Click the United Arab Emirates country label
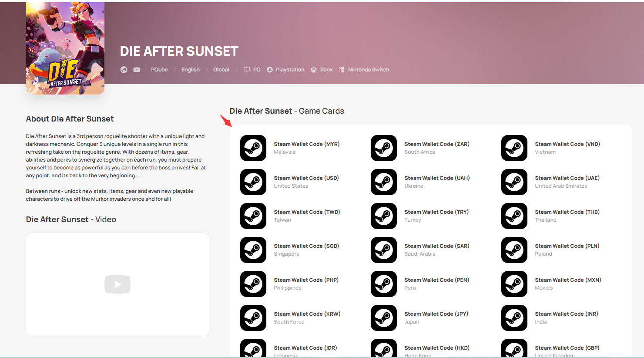This screenshot has height=358, width=644. pos(561,186)
